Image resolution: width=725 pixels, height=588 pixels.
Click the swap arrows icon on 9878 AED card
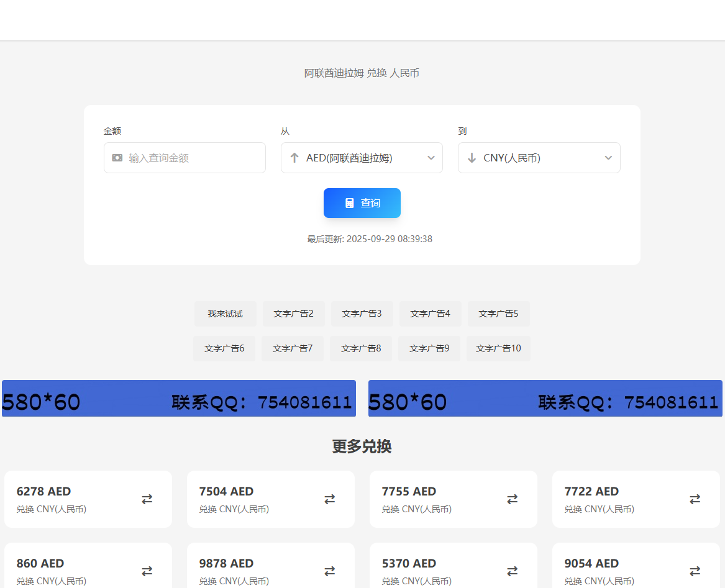pos(330,571)
